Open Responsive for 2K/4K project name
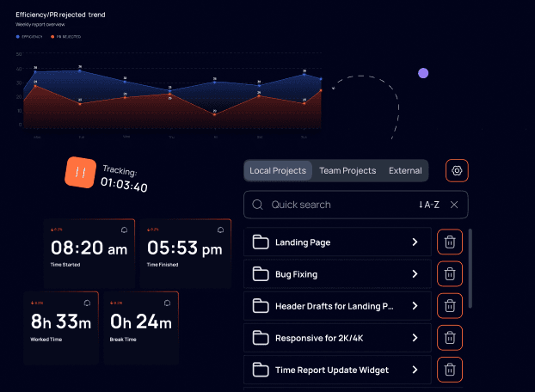 coord(319,338)
